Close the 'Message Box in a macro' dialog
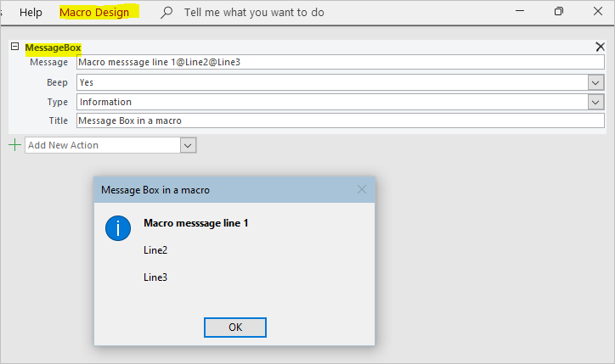The height and width of the screenshot is (364, 615). 362,190
